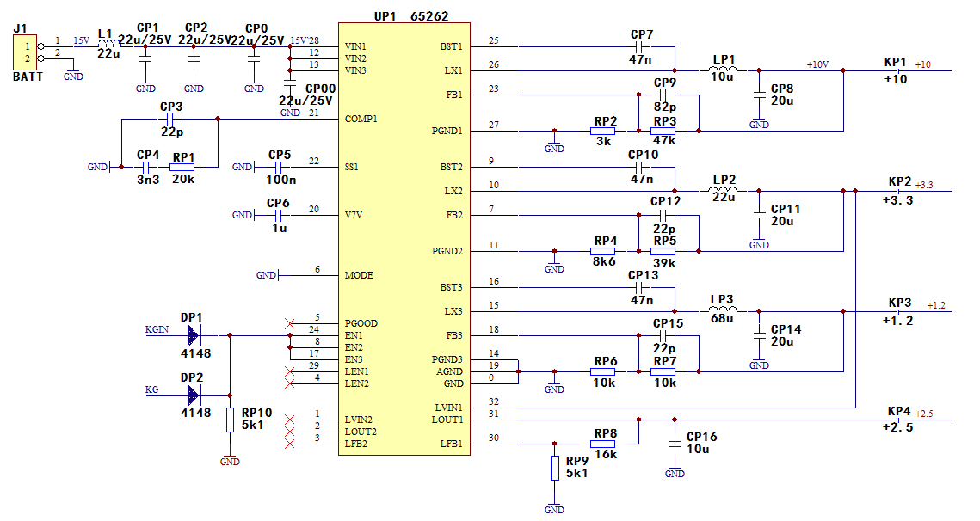Click the CP5 100n capacitor on SS1
Screen dimensions: 980x521
tap(278, 167)
